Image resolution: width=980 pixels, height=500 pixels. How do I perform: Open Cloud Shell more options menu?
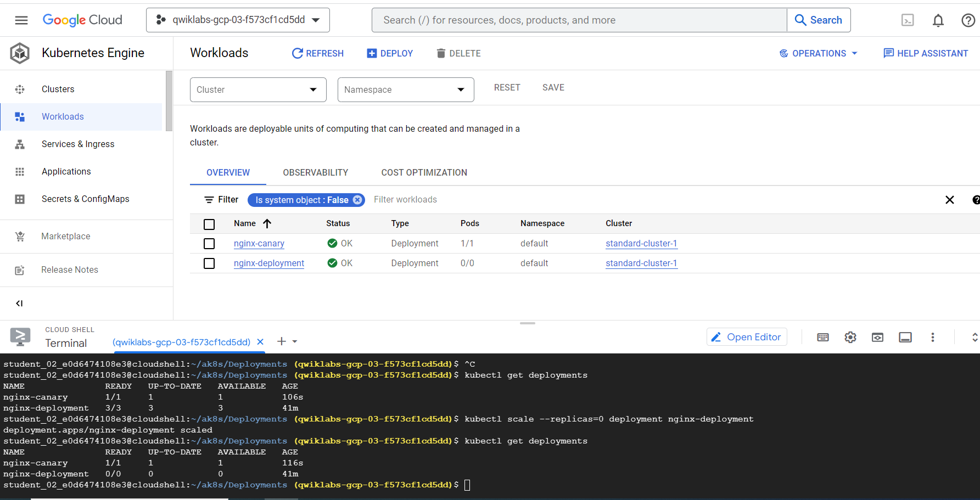(x=932, y=337)
